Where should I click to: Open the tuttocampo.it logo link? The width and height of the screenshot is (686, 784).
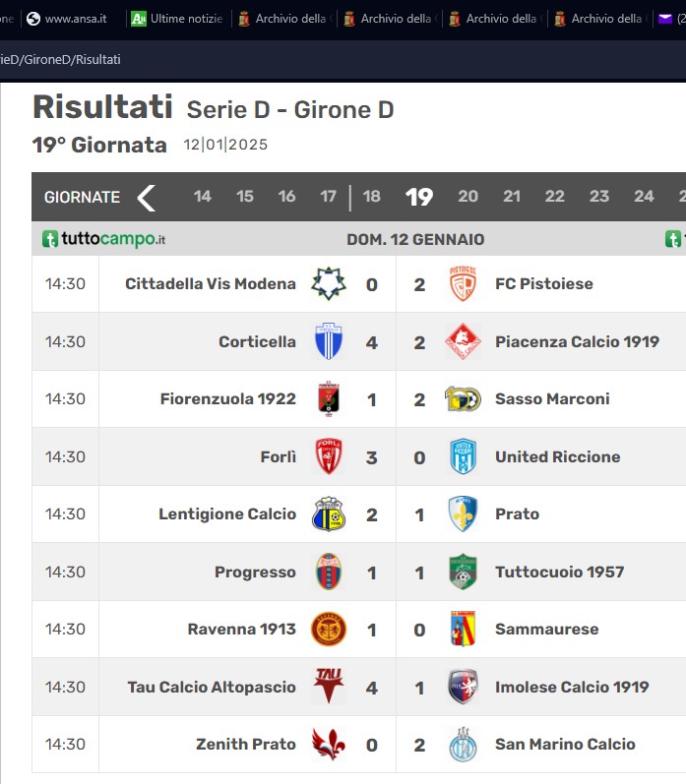(x=103, y=239)
